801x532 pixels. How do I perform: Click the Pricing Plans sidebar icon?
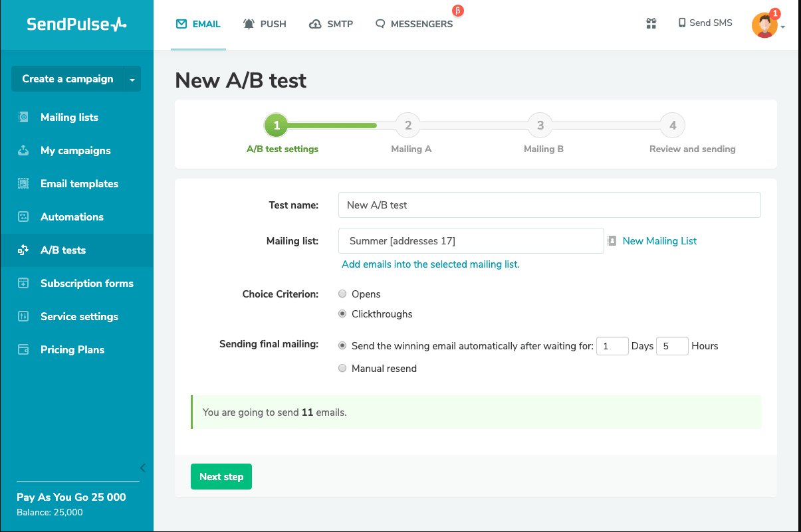click(23, 350)
